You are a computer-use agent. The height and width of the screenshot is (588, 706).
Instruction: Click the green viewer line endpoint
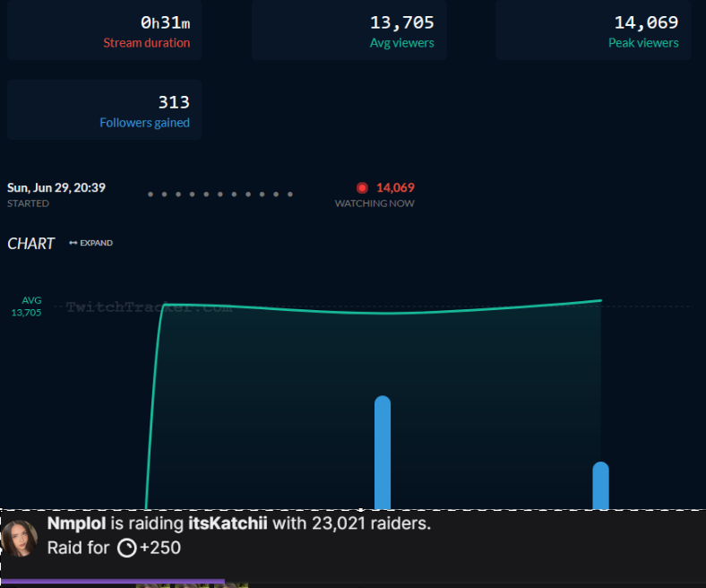pyautogui.click(x=600, y=300)
